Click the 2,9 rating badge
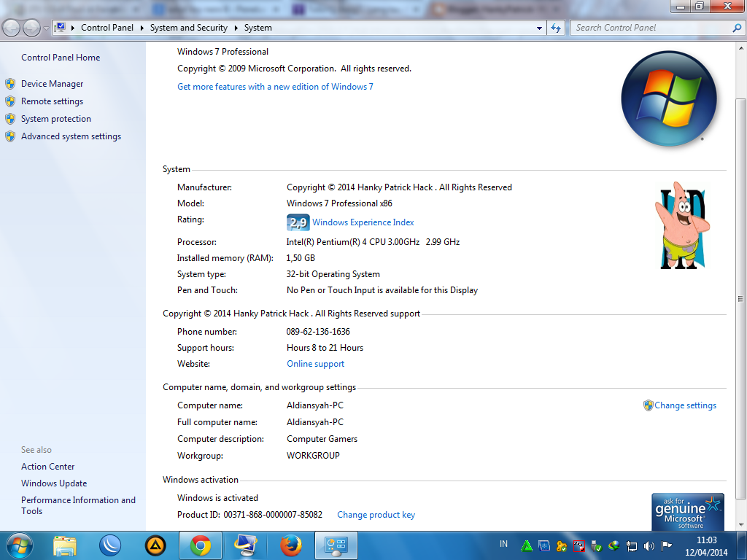Screen dimensions: 747x560 pyautogui.click(x=298, y=222)
